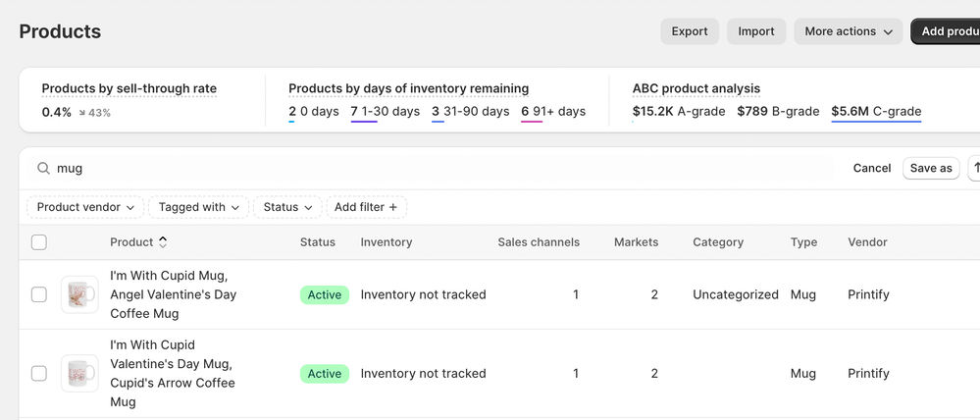The image size is (980, 420).
Task: Click the Export button
Action: 690,31
